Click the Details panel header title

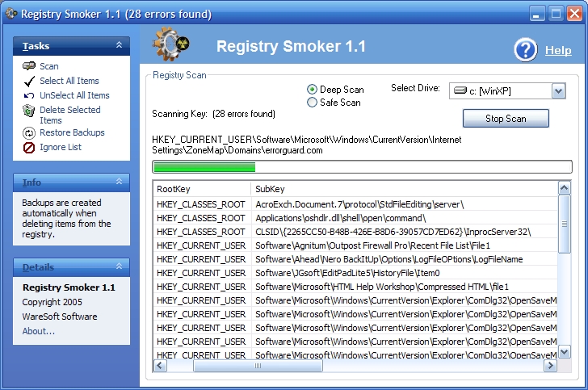38,267
